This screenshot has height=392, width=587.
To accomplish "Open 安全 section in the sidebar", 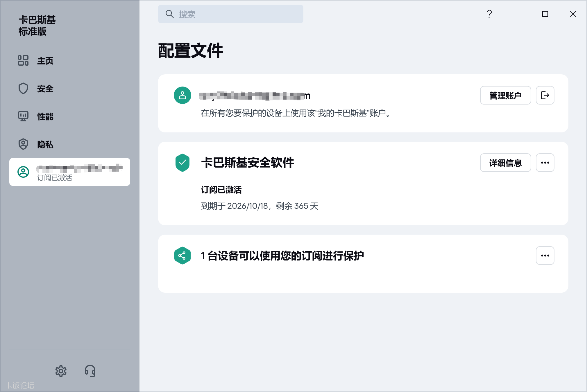I will (45, 89).
